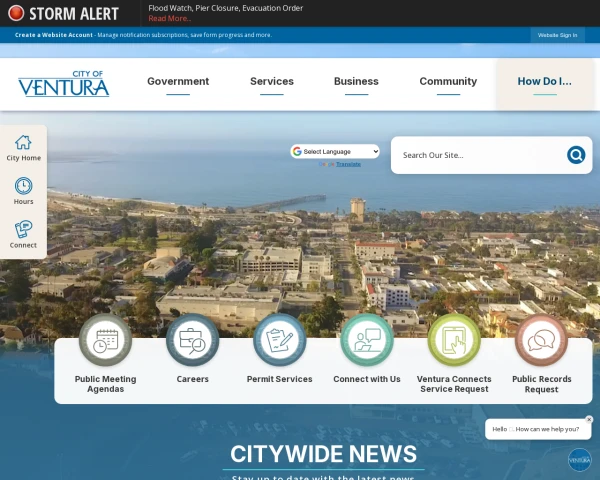The width and height of the screenshot is (600, 480).
Task: Open Public Meeting Agendas calendar icon
Action: point(105,340)
